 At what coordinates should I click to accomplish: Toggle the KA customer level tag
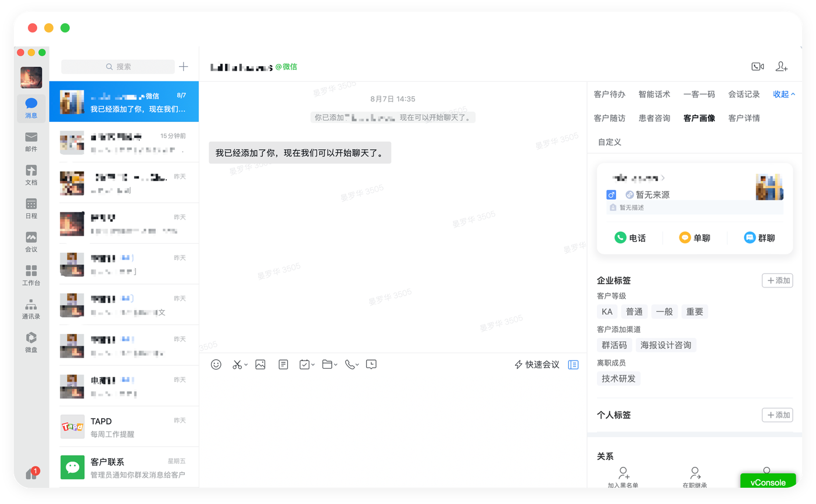pyautogui.click(x=607, y=312)
